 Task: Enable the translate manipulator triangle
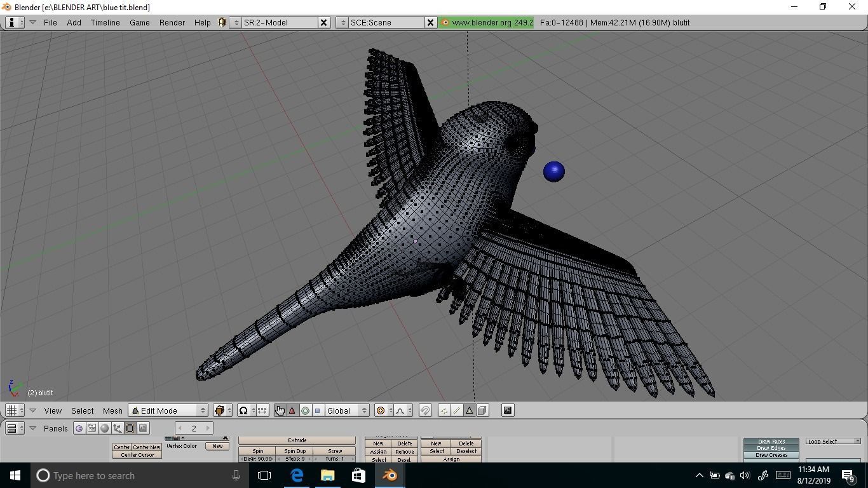[292, 410]
